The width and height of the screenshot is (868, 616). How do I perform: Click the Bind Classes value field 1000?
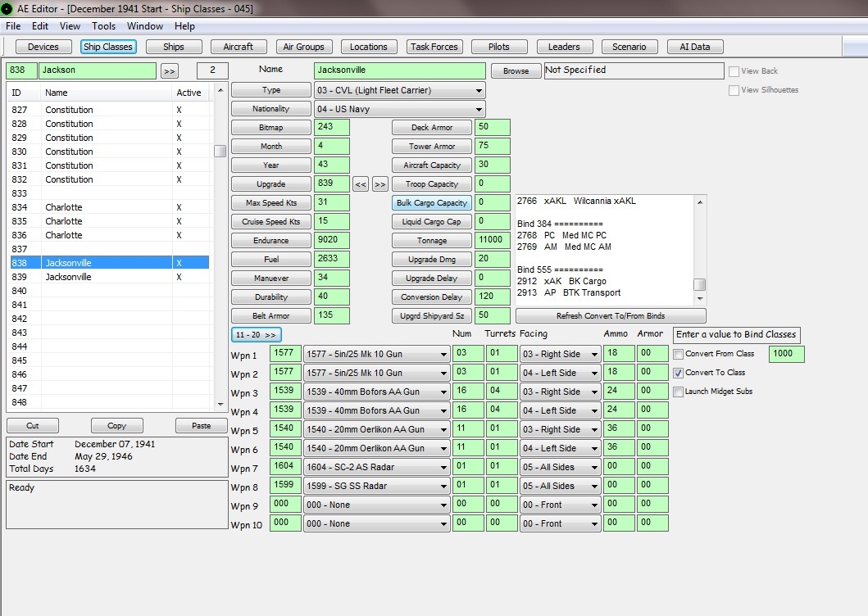coord(786,354)
